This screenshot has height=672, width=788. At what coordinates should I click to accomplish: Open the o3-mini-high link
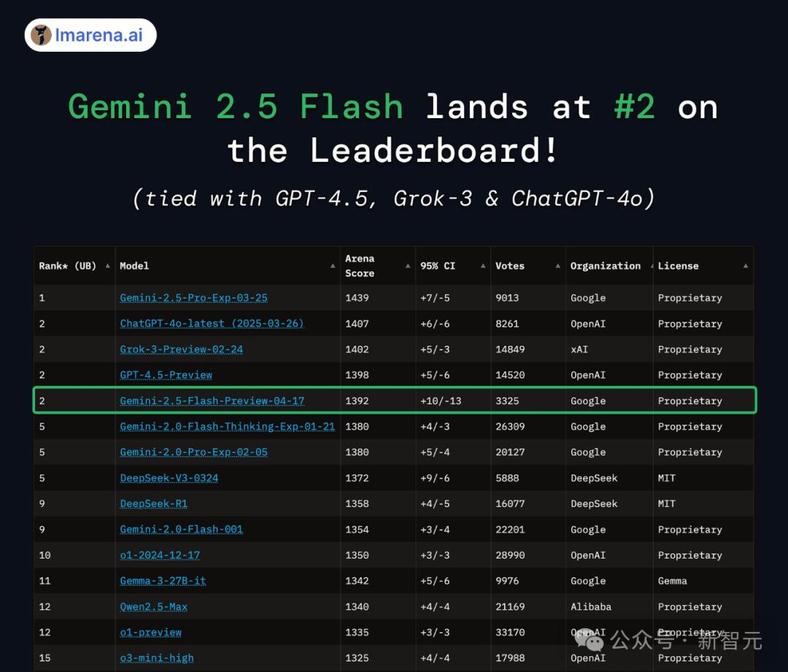[x=157, y=657]
